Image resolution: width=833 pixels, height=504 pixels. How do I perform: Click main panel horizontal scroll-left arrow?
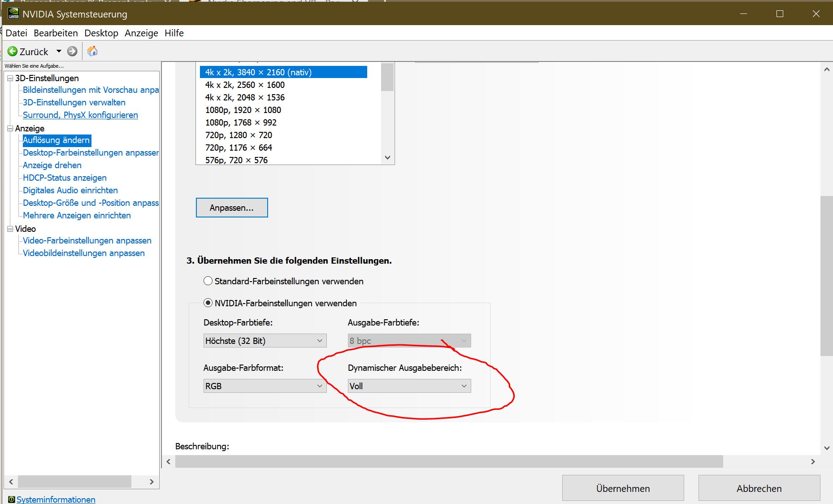pos(169,461)
